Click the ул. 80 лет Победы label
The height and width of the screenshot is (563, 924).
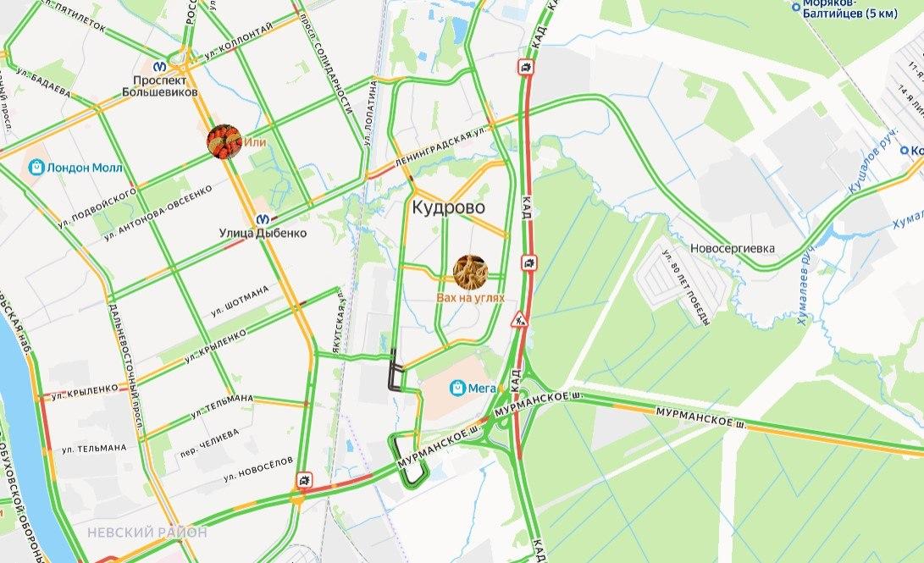point(687,287)
